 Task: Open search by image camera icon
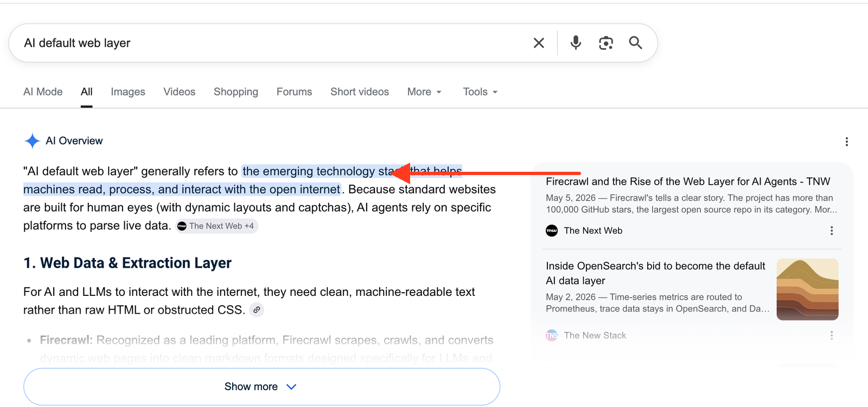pyautogui.click(x=606, y=43)
